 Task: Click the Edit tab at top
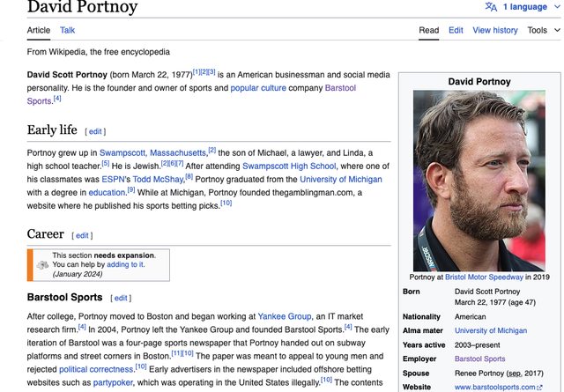456,30
